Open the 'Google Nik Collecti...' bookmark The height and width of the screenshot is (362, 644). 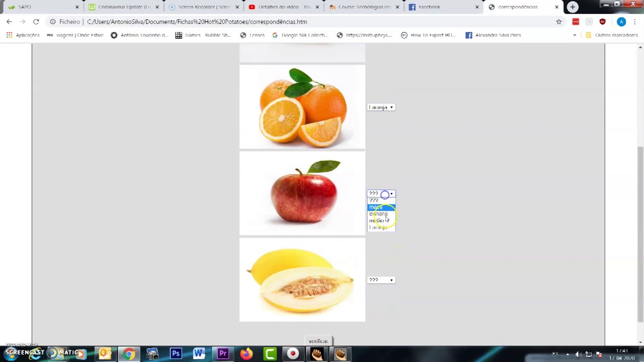(300, 35)
